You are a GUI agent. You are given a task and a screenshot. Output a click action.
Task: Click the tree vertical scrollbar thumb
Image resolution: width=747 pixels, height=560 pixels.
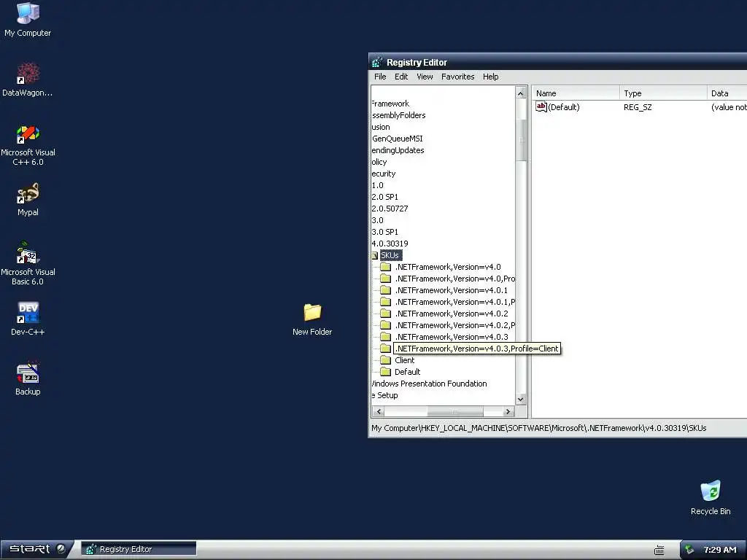[x=521, y=140]
